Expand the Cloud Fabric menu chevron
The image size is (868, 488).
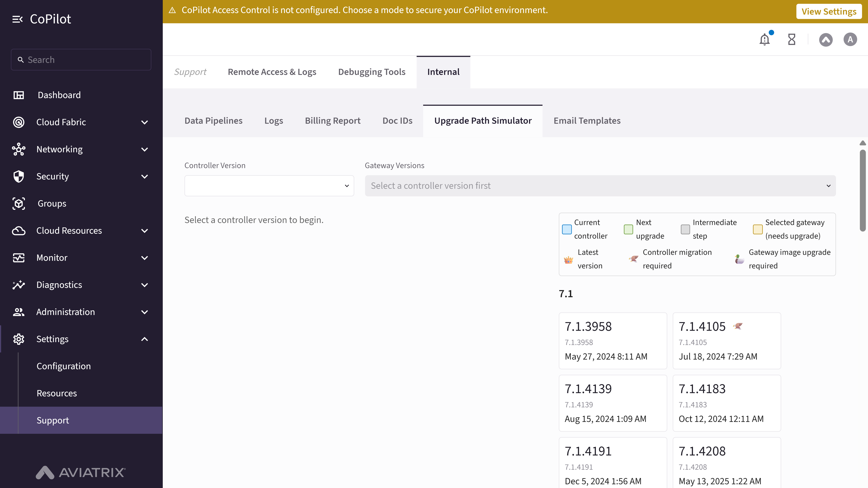(145, 122)
